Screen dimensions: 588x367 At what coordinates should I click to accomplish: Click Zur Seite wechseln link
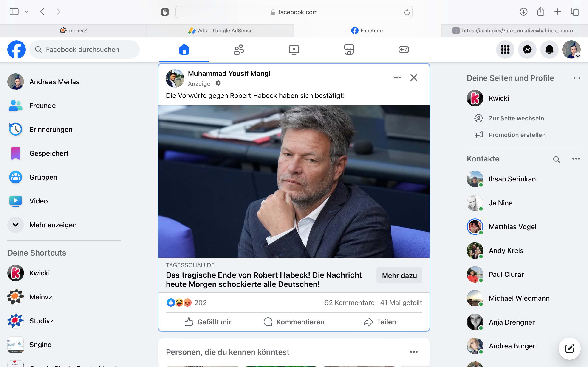(516, 118)
